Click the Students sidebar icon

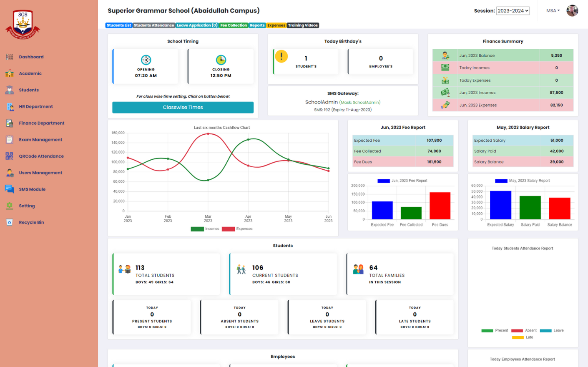(x=9, y=90)
